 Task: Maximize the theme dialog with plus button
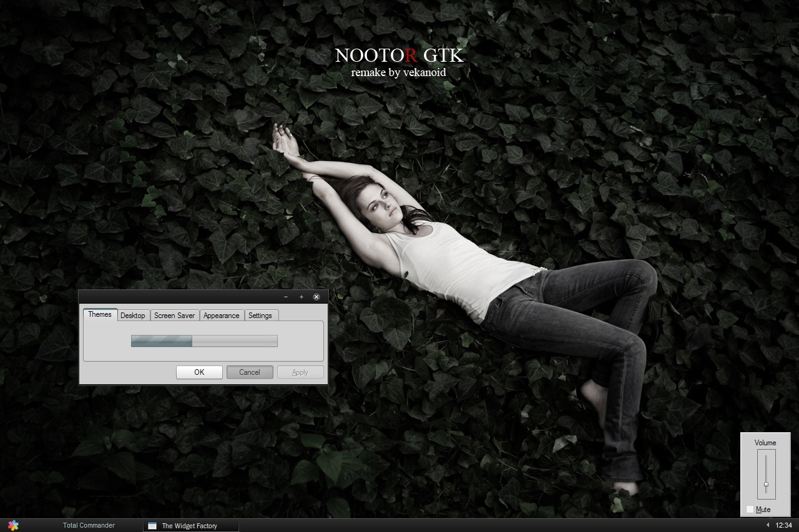pyautogui.click(x=301, y=297)
